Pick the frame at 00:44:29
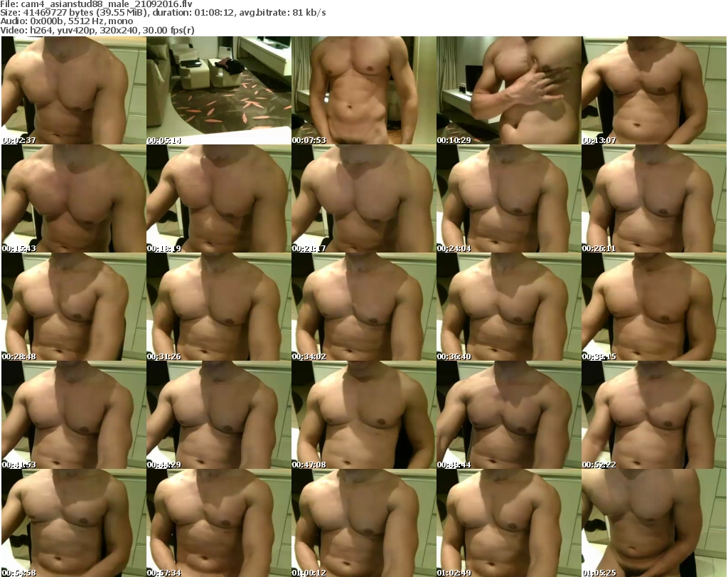Screen dimensions: 728x577 pyautogui.click(x=219, y=415)
